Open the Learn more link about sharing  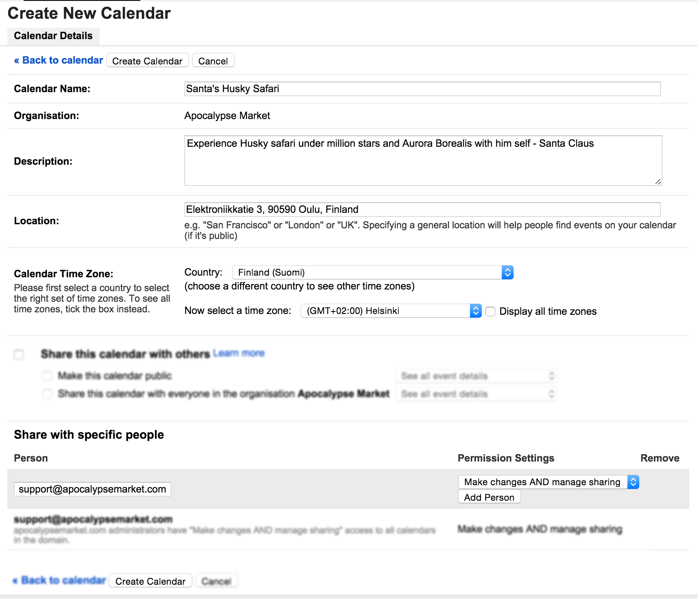239,353
